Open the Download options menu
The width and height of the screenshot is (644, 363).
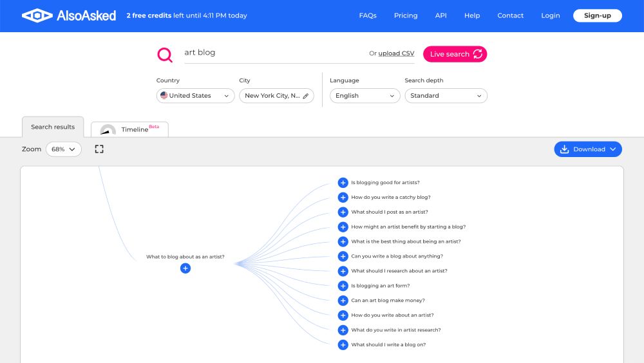(588, 149)
